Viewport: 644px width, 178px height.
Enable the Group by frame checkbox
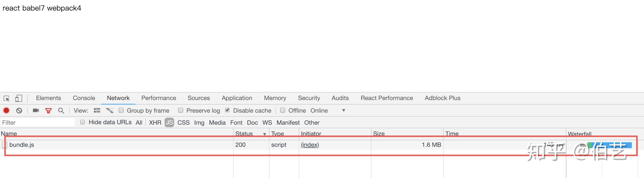(121, 110)
